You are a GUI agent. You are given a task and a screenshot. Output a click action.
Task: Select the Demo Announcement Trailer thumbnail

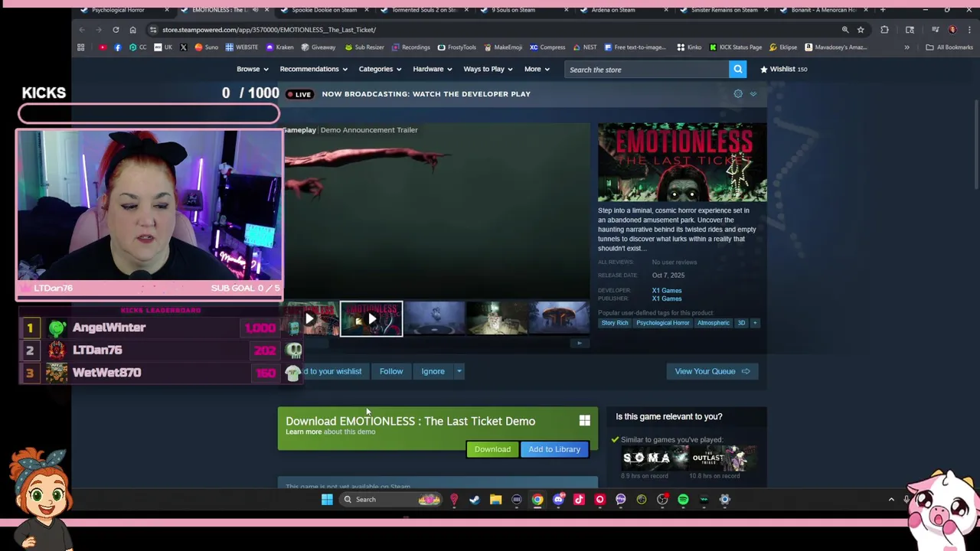click(x=371, y=319)
